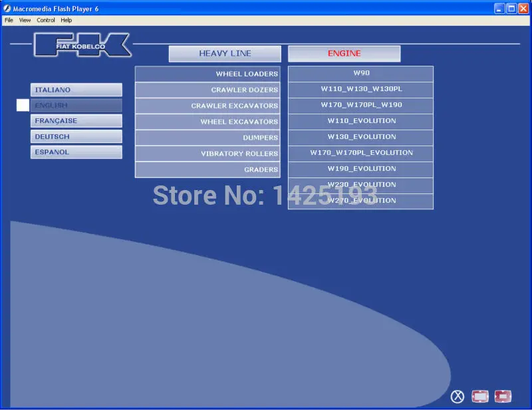
Task: Choose CRAWLER DOZERS category
Action: tap(207, 90)
